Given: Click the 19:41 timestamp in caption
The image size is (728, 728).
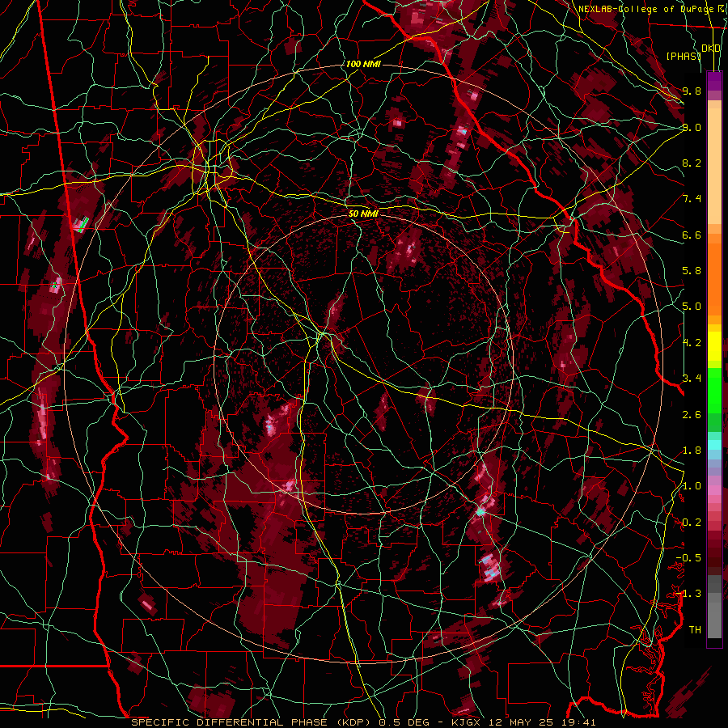Looking at the screenshot, I should (x=579, y=722).
